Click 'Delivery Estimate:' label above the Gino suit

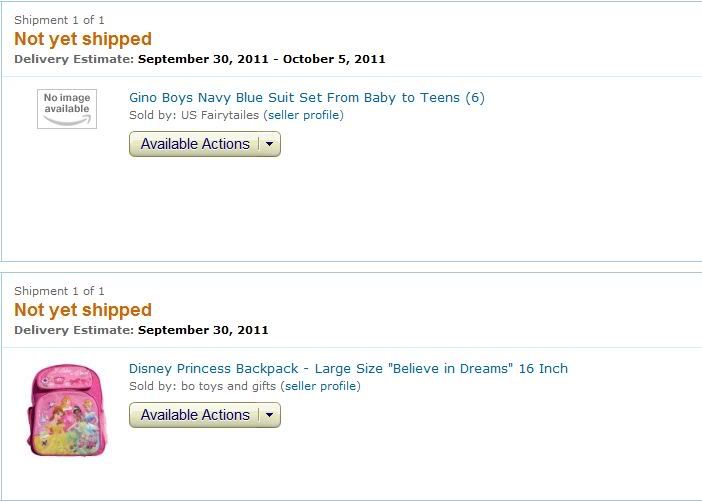(x=74, y=59)
